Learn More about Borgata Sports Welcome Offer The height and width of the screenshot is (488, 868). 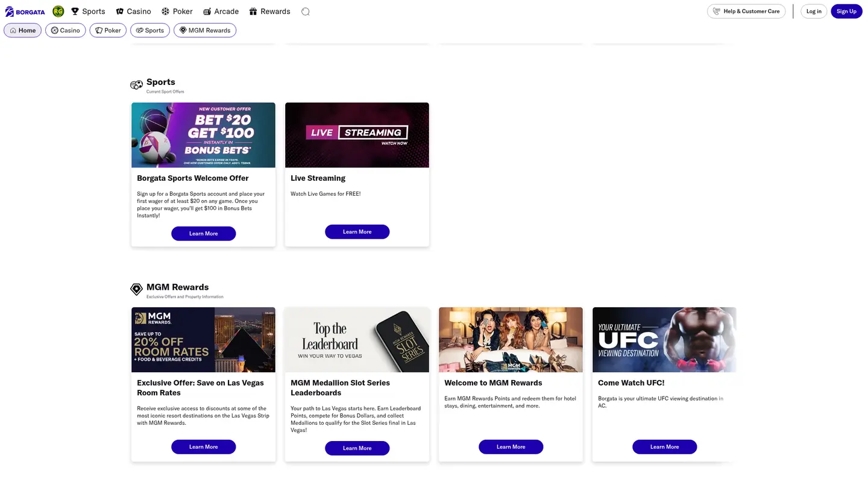point(204,234)
